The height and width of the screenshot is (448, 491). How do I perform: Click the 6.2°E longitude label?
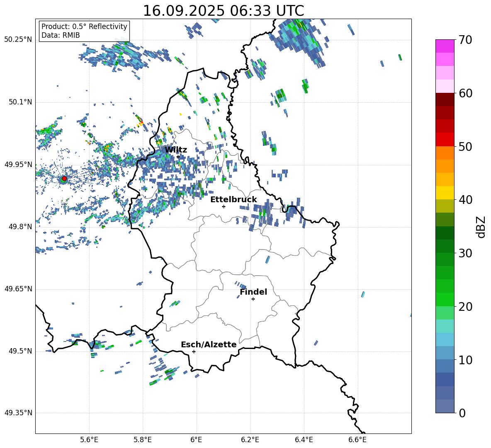pos(250,440)
